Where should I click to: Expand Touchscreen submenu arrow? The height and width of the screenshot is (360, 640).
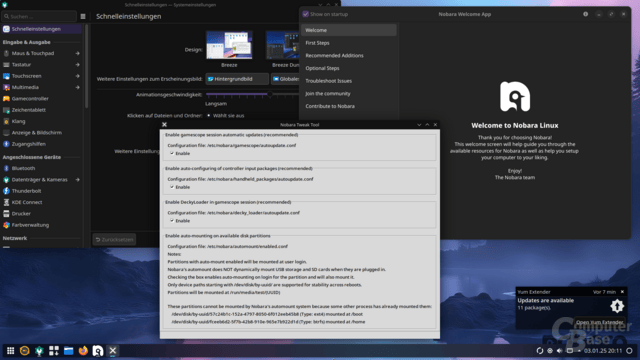coord(77,76)
